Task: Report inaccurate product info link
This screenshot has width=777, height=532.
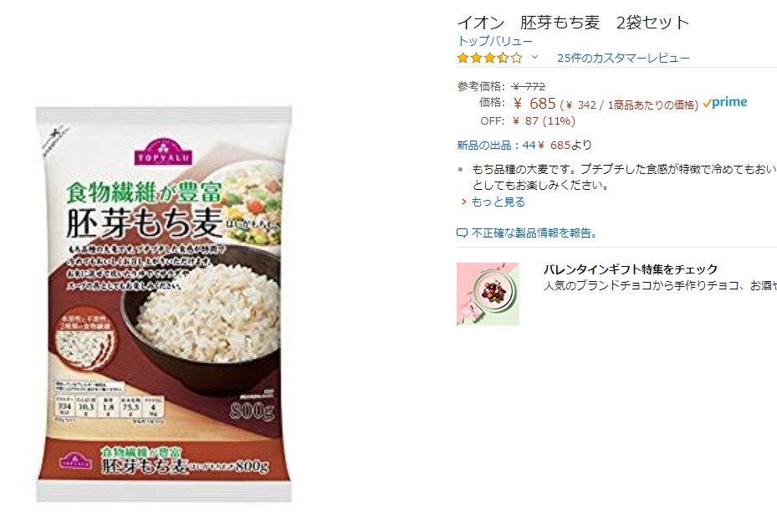Action: [x=534, y=233]
